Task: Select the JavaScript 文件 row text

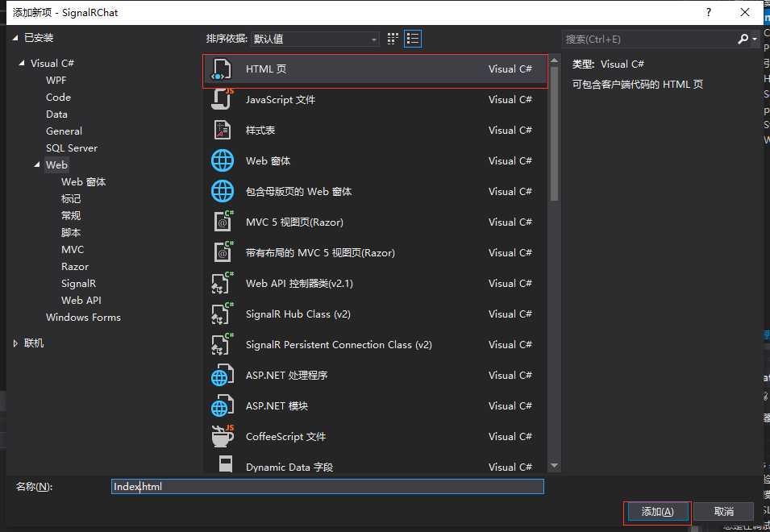Action: (281, 100)
